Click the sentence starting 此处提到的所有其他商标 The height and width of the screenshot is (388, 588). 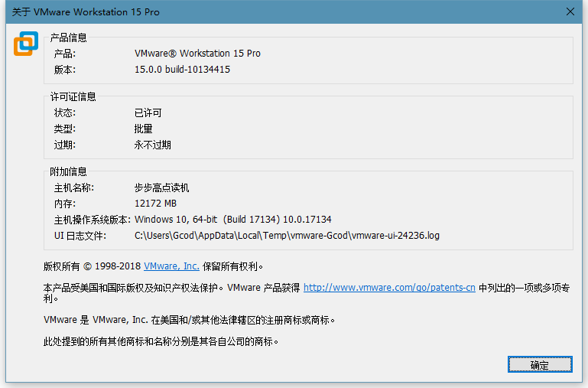click(161, 341)
